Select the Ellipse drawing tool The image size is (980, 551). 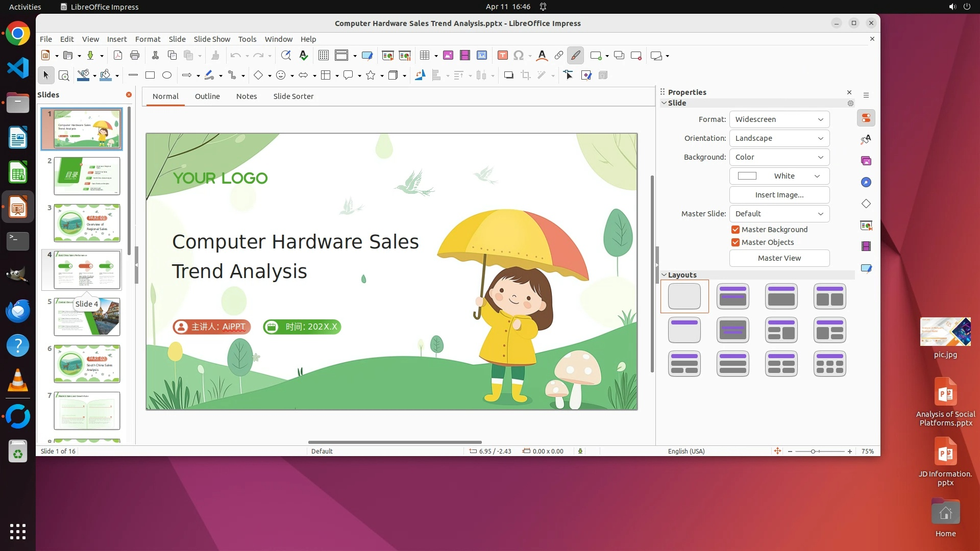coord(167,76)
